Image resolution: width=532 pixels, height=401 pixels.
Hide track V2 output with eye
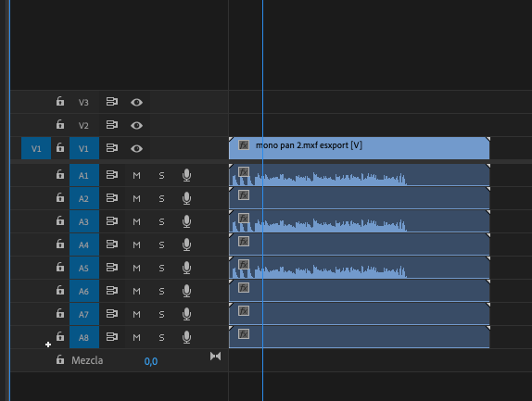pos(136,125)
